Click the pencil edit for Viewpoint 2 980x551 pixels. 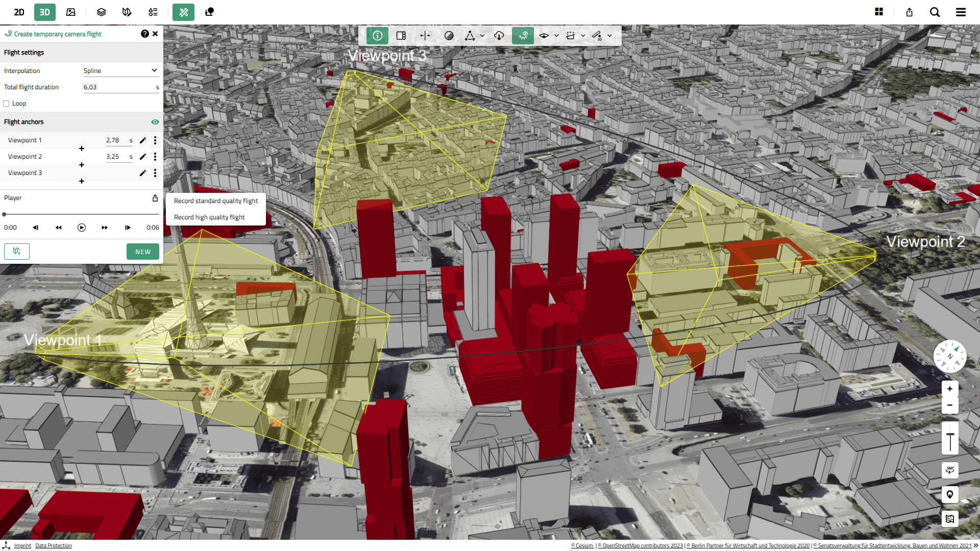pos(143,157)
